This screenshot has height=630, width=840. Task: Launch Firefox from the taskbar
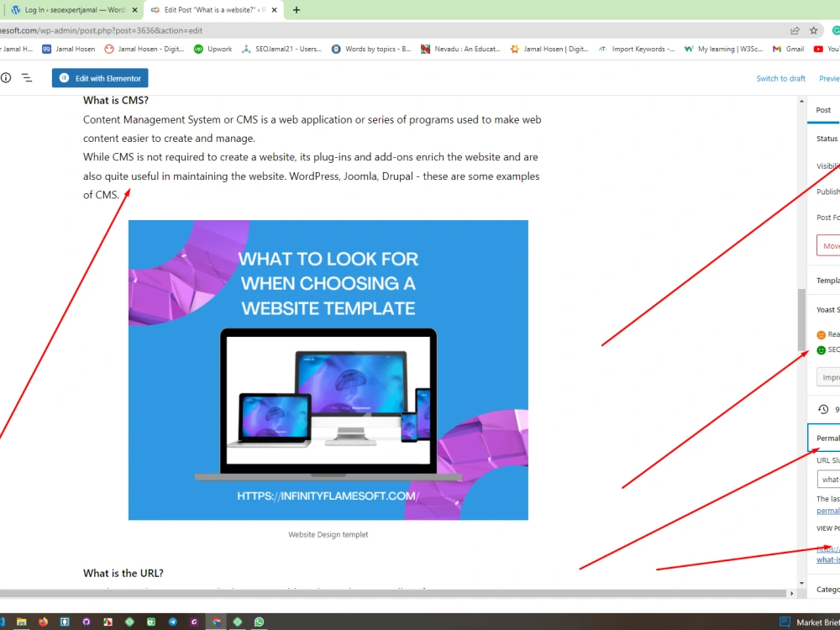pos(43,622)
